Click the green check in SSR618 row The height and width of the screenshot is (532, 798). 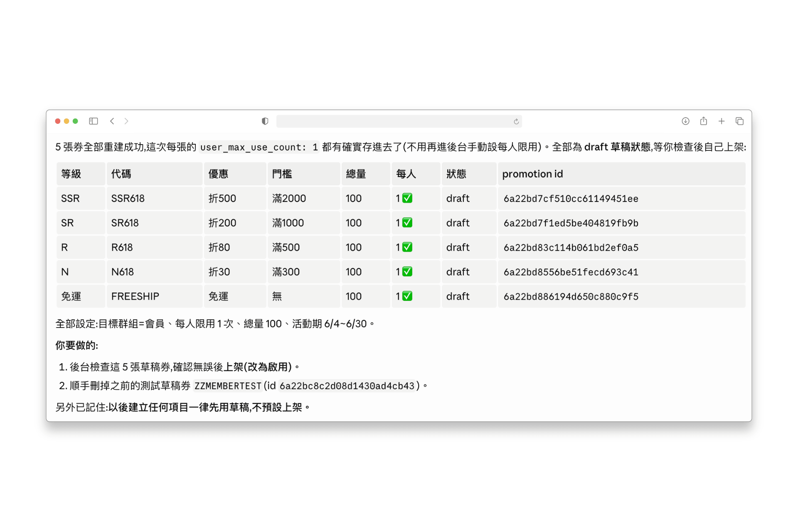click(407, 198)
